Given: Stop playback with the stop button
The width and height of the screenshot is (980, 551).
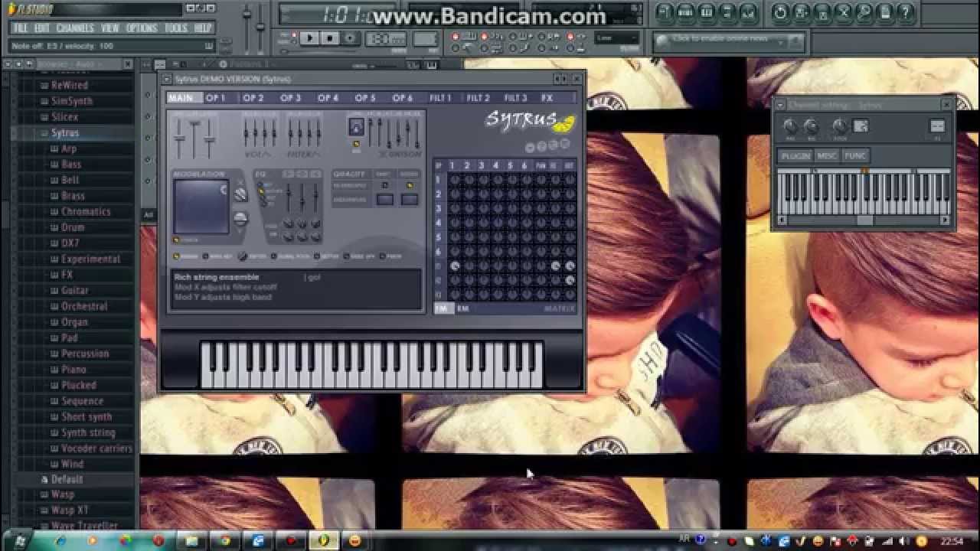Looking at the screenshot, I should pos(330,38).
